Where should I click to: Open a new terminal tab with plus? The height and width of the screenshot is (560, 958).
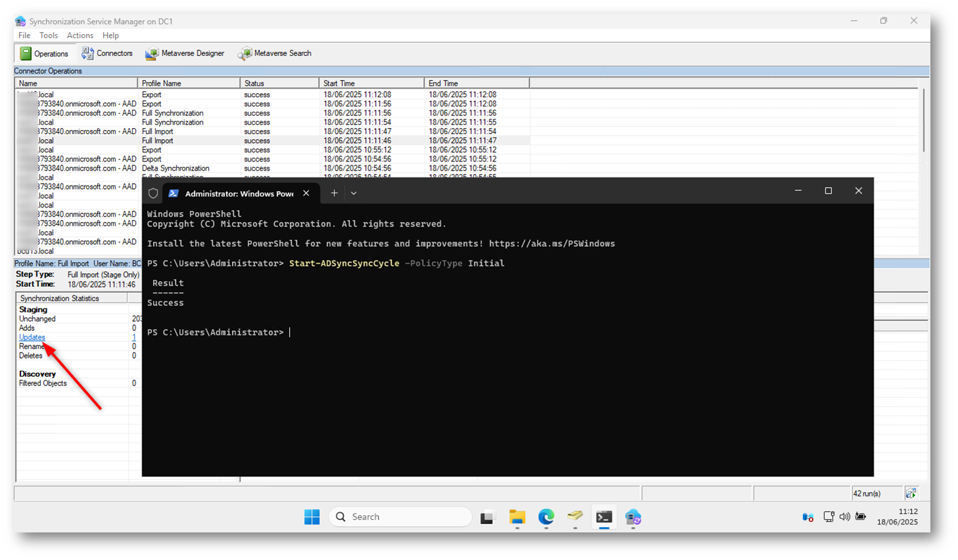pos(334,193)
